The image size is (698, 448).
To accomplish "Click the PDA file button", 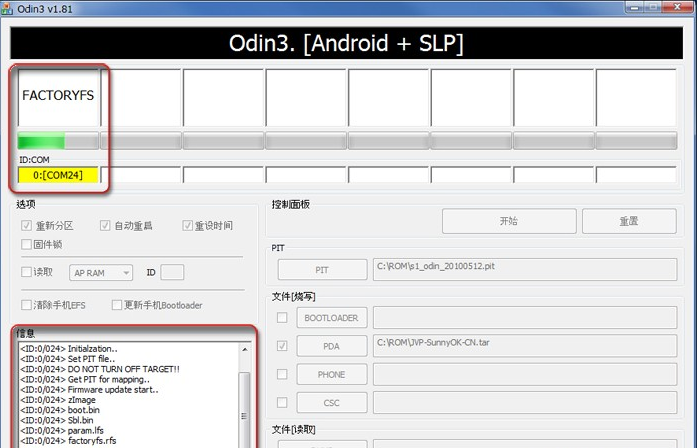I will [332, 346].
